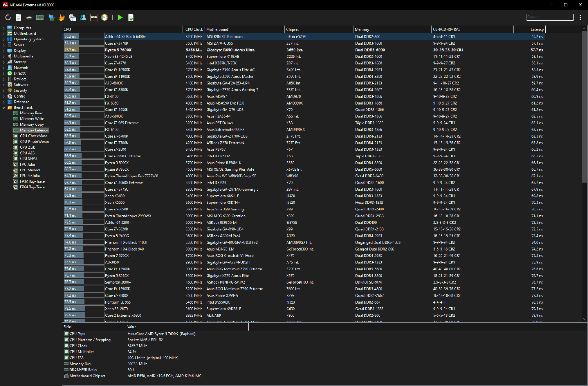
Task: Open the Report document icon
Action: (x=18, y=17)
